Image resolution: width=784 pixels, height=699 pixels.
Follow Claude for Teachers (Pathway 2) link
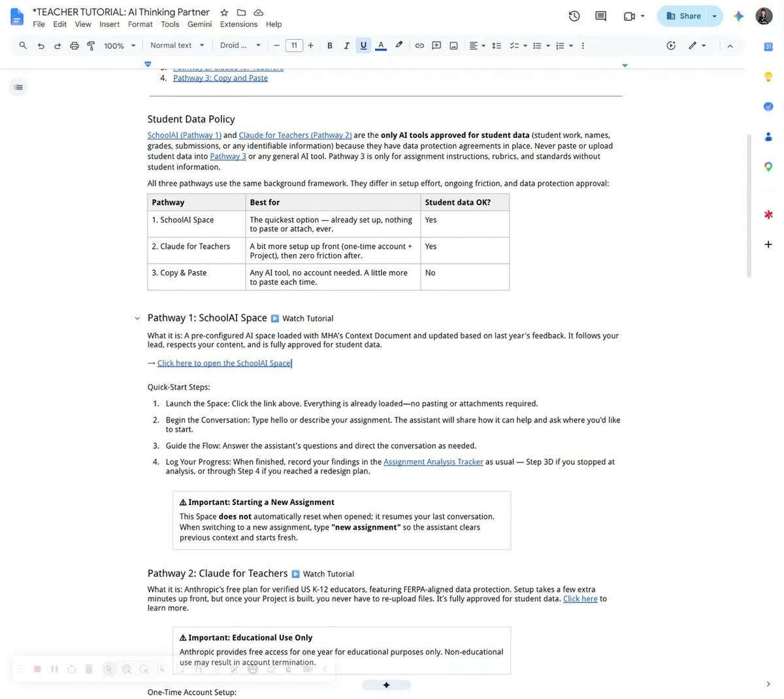point(295,135)
